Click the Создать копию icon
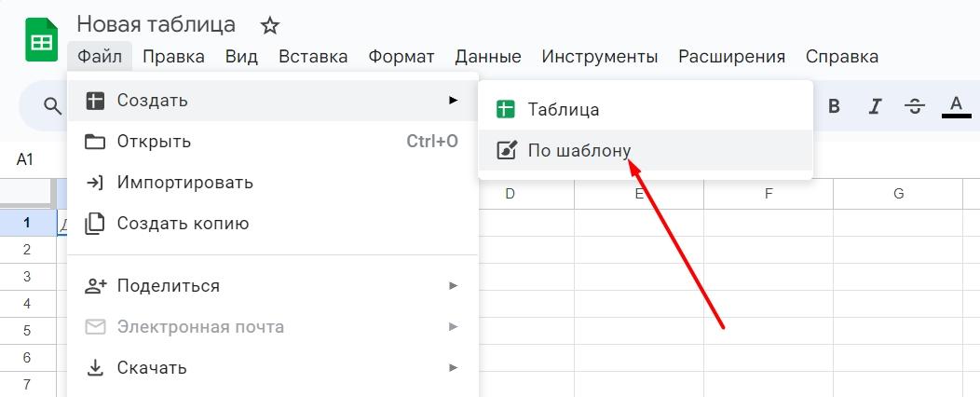This screenshot has height=397, width=980. [x=95, y=224]
